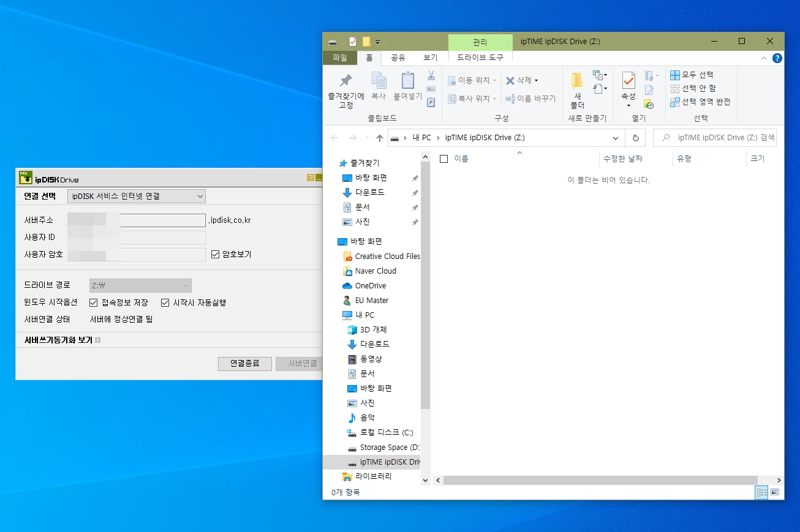Viewport: 800px width, 532px height.
Task: Click the edit file icon in 열기 group
Action: pyautogui.click(x=649, y=90)
